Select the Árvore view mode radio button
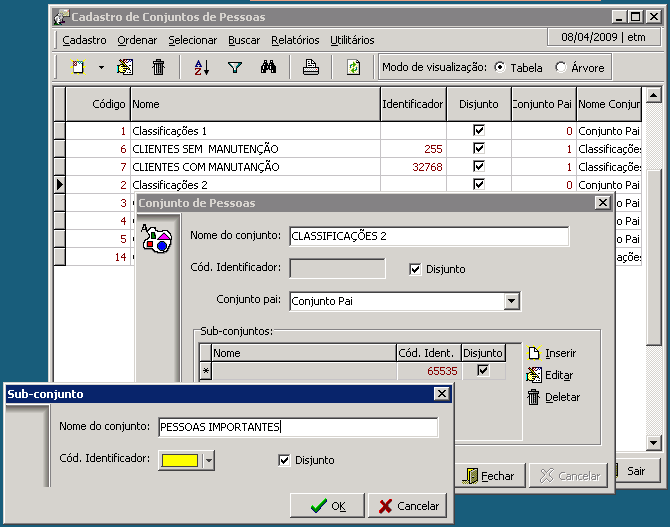This screenshot has height=527, width=670. (561, 68)
